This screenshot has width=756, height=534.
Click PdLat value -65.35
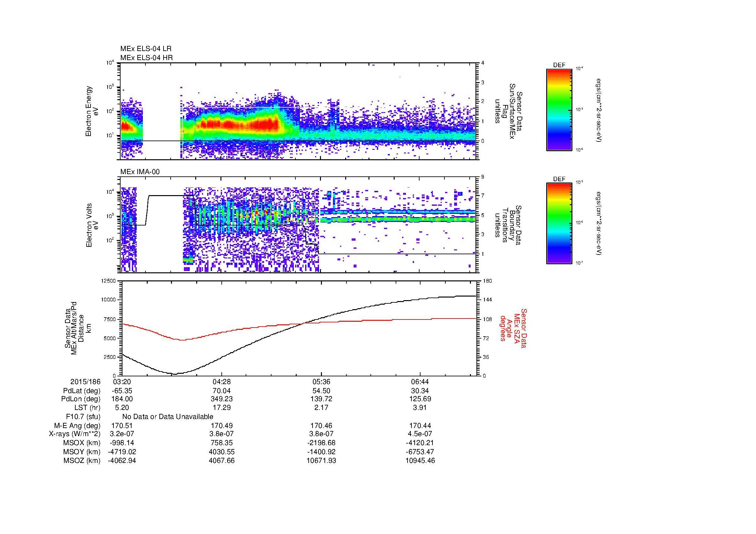(x=122, y=391)
